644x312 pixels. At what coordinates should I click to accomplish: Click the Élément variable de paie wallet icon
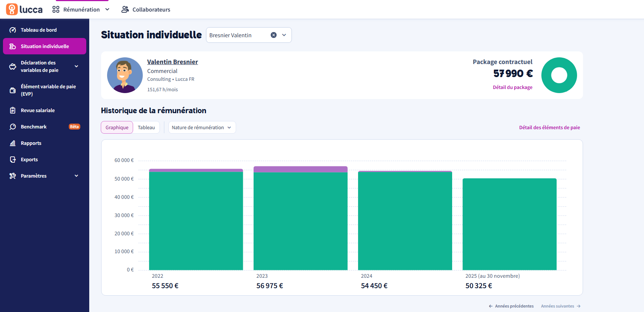(x=13, y=90)
